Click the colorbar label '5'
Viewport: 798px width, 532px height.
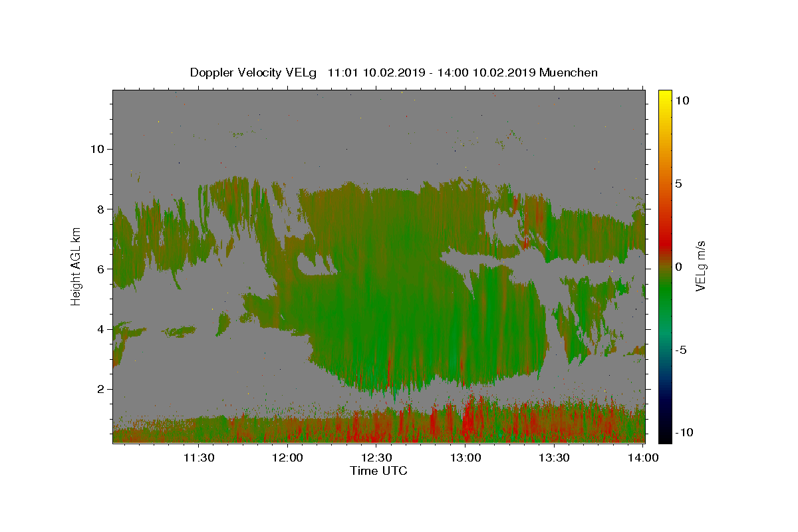[678, 184]
